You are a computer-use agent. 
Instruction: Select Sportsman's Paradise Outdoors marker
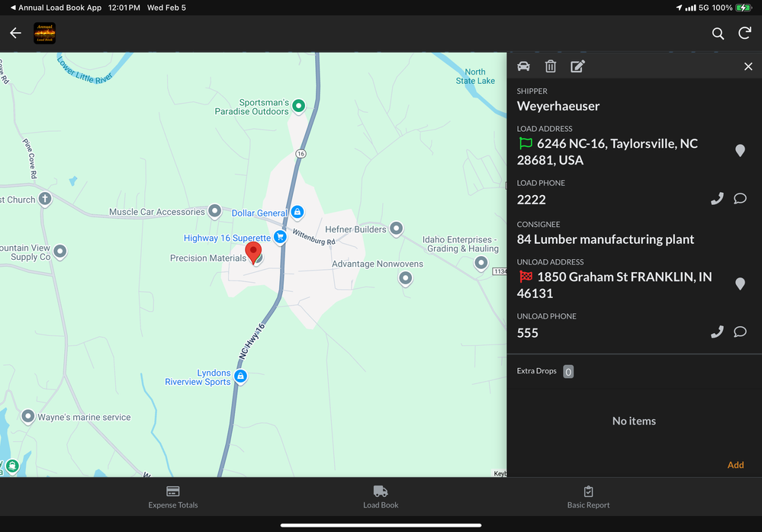(299, 105)
